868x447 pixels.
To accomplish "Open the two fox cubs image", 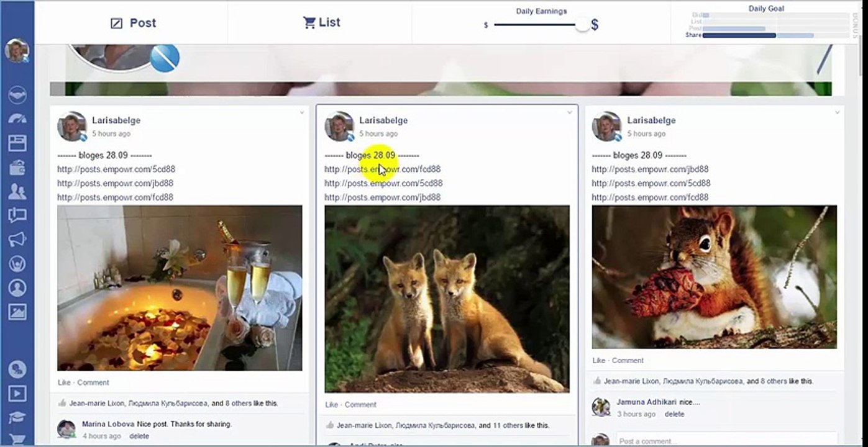I will click(x=447, y=299).
